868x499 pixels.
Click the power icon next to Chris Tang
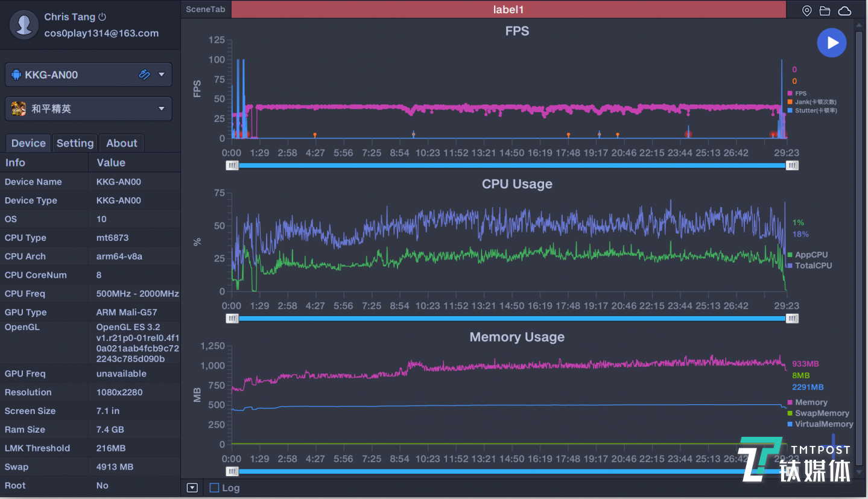(102, 17)
